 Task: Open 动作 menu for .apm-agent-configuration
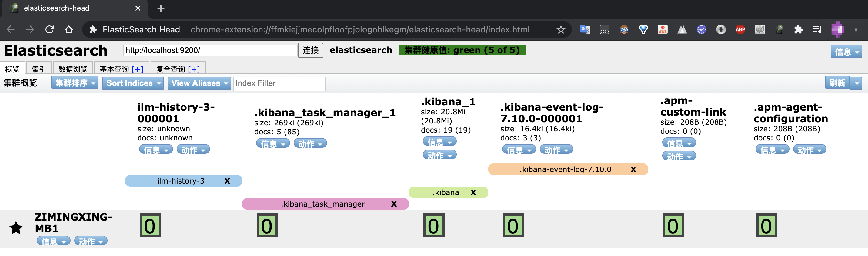click(x=810, y=150)
